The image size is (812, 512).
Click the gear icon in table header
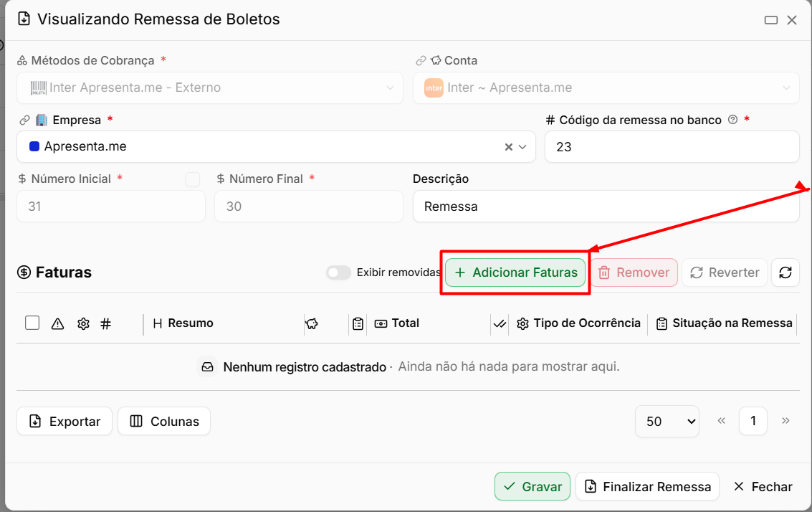click(83, 324)
